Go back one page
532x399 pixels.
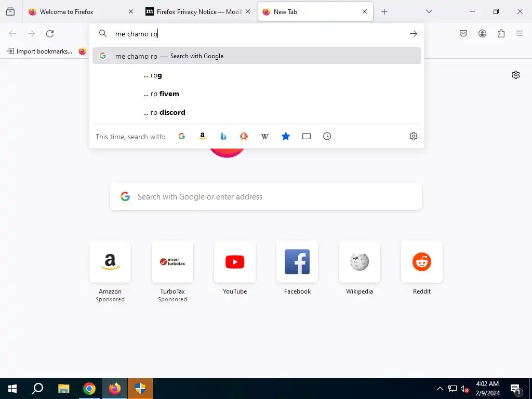click(12, 34)
